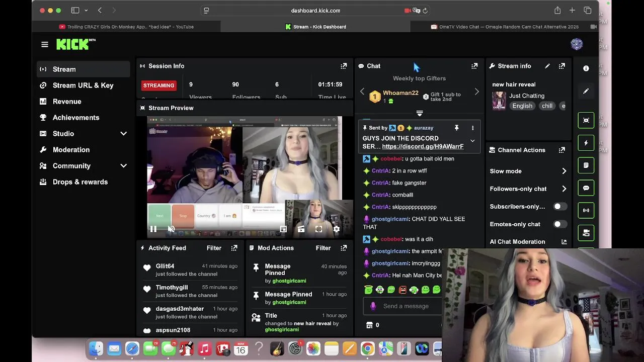Open the hamburger menu beside the Kick logo

pyautogui.click(x=45, y=45)
